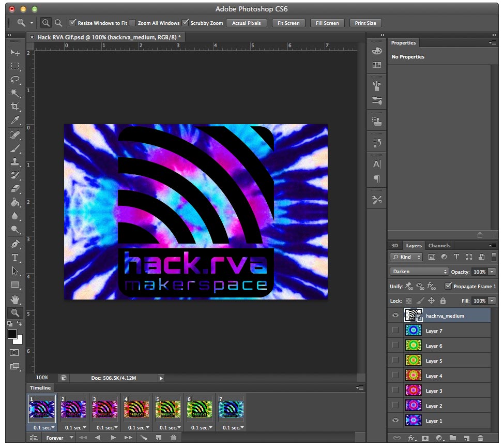
Task: Click the foreground color swatch
Action: (12, 334)
